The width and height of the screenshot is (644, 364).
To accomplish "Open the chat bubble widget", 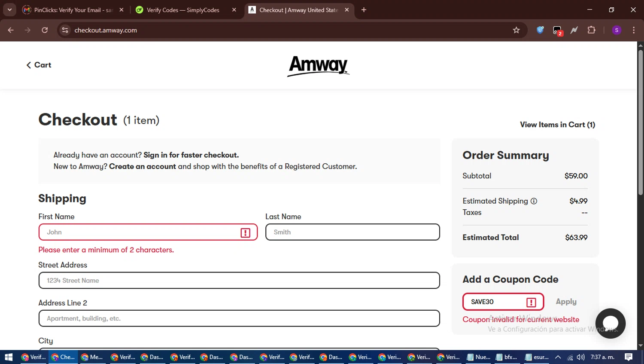I will pos(610,323).
